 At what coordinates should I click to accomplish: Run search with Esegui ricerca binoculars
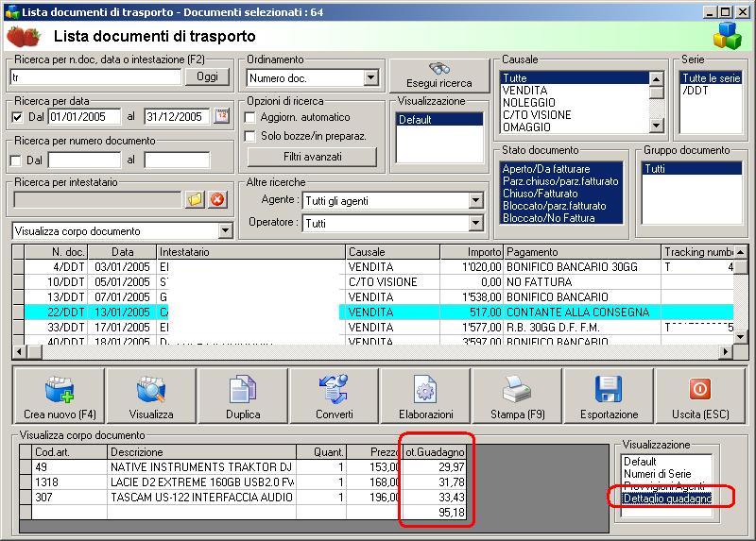coord(438,76)
